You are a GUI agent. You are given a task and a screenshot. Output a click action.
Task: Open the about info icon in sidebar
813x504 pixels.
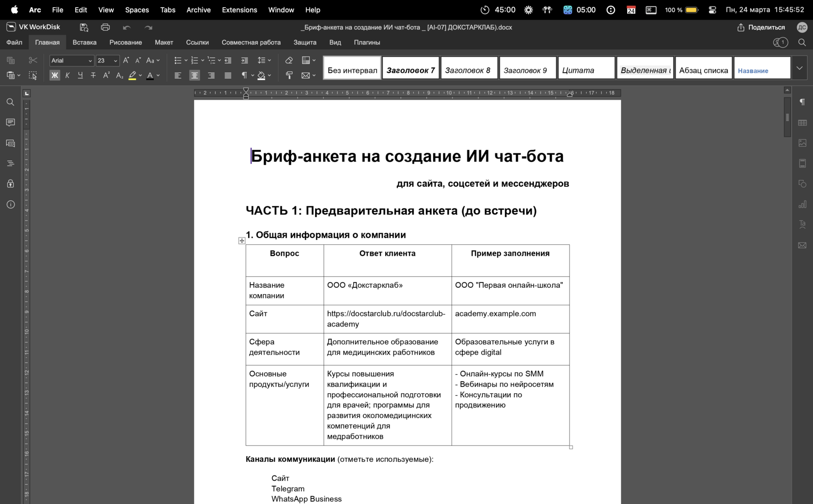[x=10, y=205]
